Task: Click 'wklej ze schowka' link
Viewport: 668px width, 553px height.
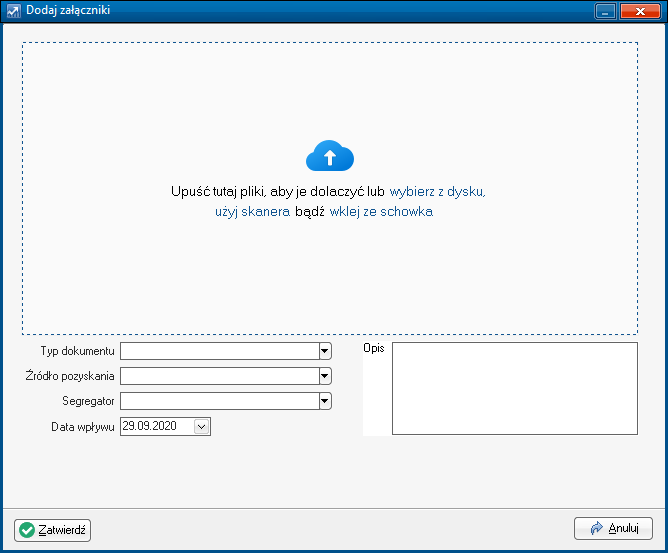Action: [381, 211]
